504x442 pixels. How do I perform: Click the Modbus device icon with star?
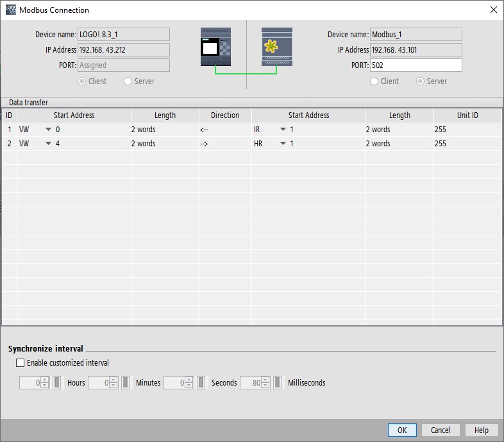point(277,47)
